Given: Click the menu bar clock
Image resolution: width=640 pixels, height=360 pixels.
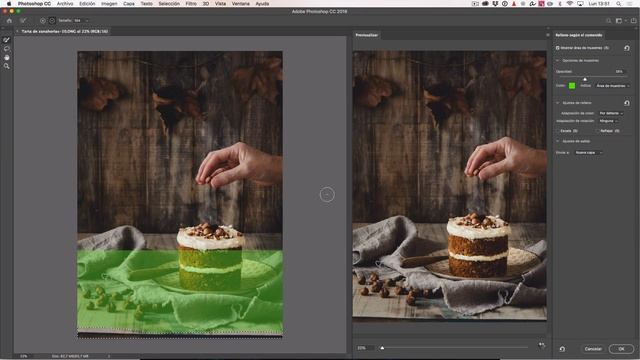Looking at the screenshot, I should click(599, 4).
